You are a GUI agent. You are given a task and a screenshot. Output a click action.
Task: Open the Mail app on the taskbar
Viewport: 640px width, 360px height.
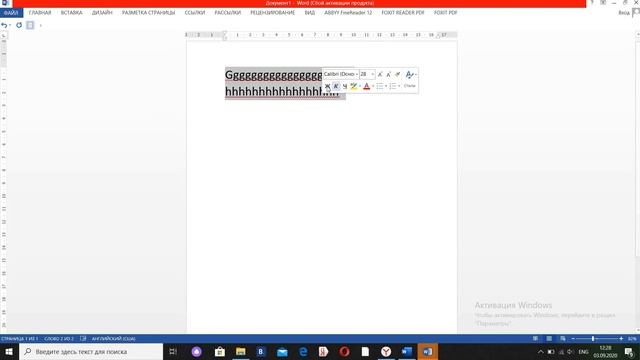coord(282,351)
